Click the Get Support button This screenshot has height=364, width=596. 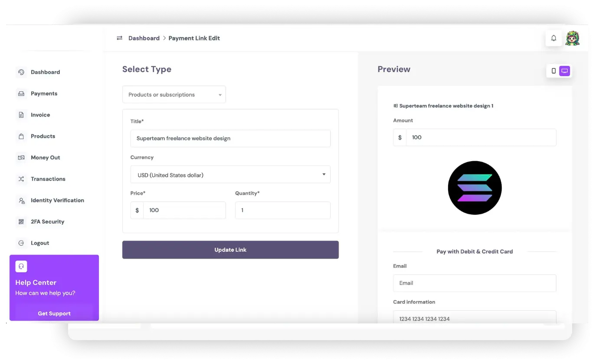(x=54, y=313)
